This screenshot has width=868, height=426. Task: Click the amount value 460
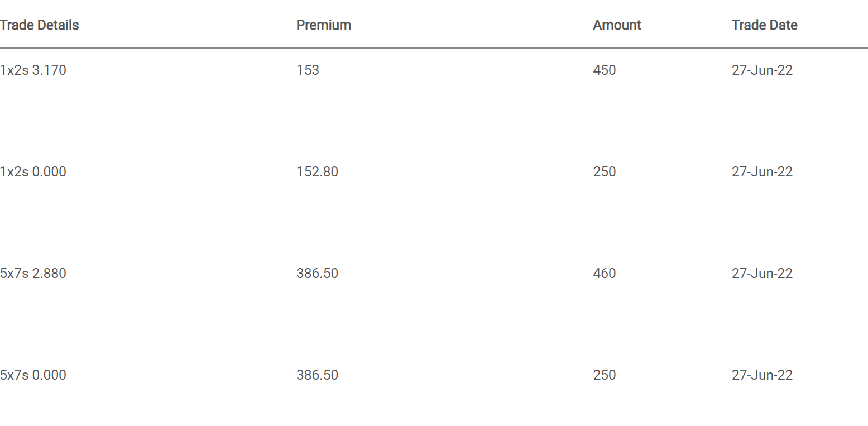click(605, 274)
